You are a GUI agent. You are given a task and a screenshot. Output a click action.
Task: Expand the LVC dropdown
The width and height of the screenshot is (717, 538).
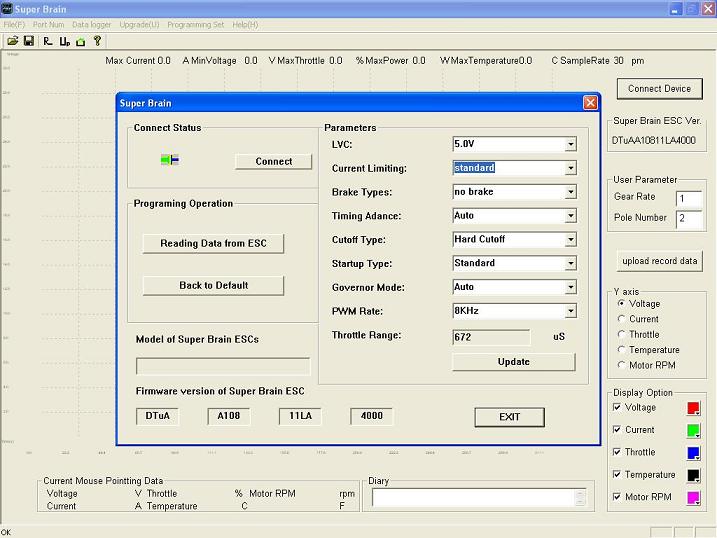(570, 144)
